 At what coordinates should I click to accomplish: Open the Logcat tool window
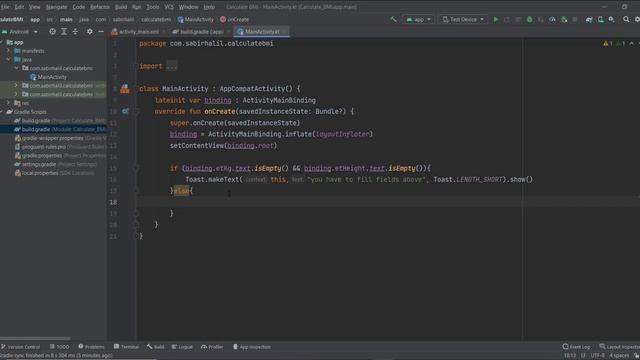(x=182, y=347)
